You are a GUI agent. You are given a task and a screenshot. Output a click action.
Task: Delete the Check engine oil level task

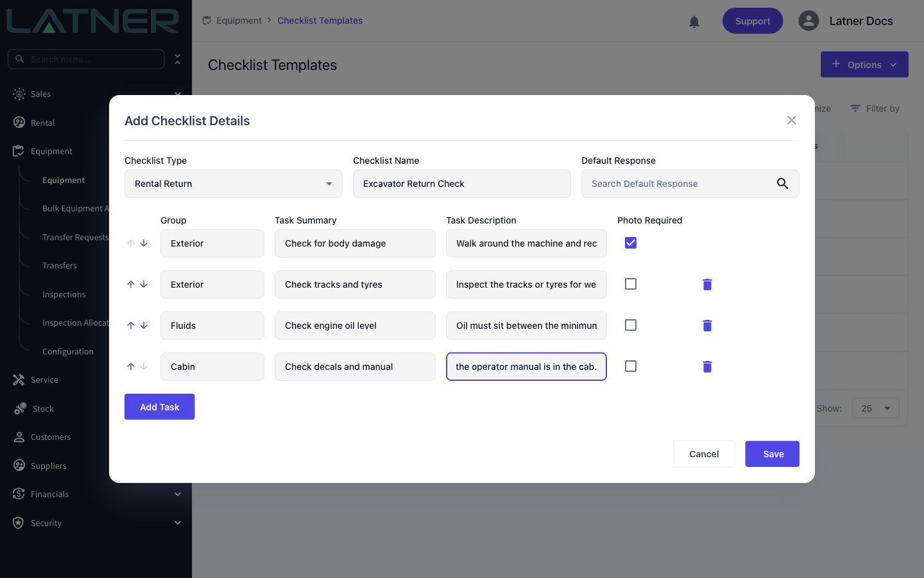(707, 326)
